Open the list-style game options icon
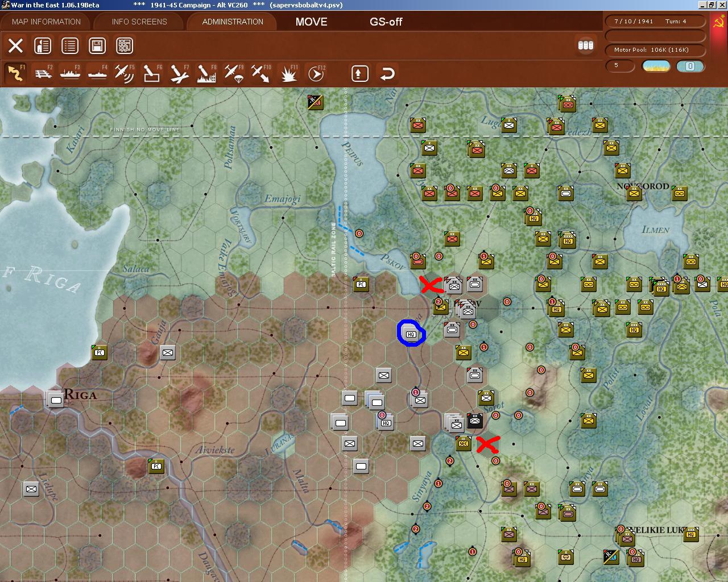 pyautogui.click(x=70, y=45)
